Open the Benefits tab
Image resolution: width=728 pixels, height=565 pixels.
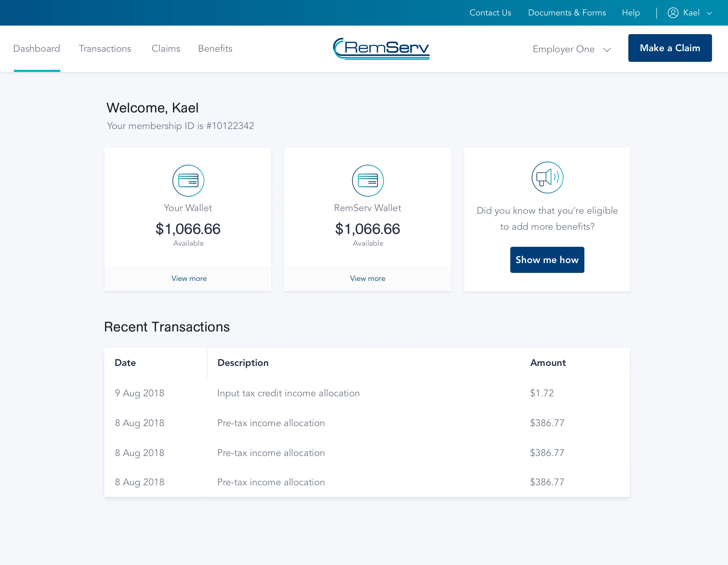pos(215,49)
